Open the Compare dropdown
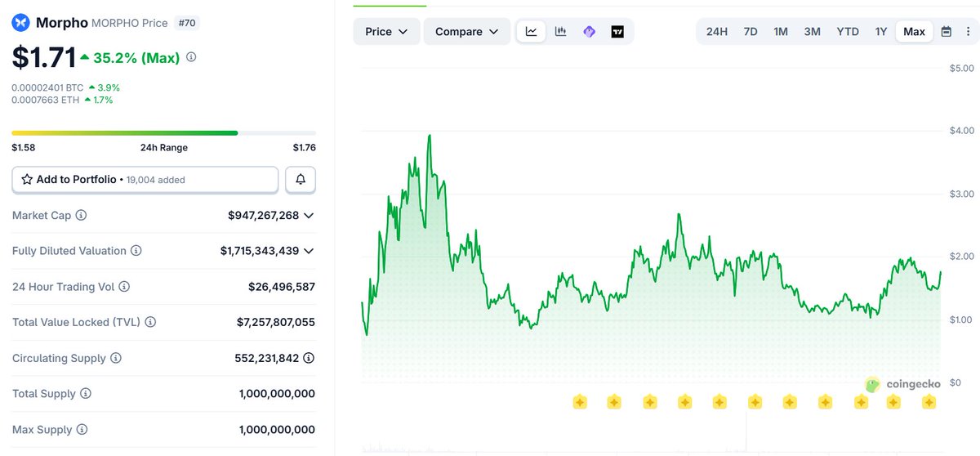980x456 pixels. pos(466,32)
